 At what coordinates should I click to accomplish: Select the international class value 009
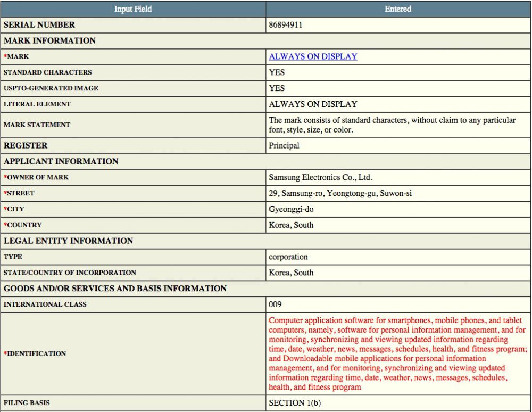(x=275, y=304)
